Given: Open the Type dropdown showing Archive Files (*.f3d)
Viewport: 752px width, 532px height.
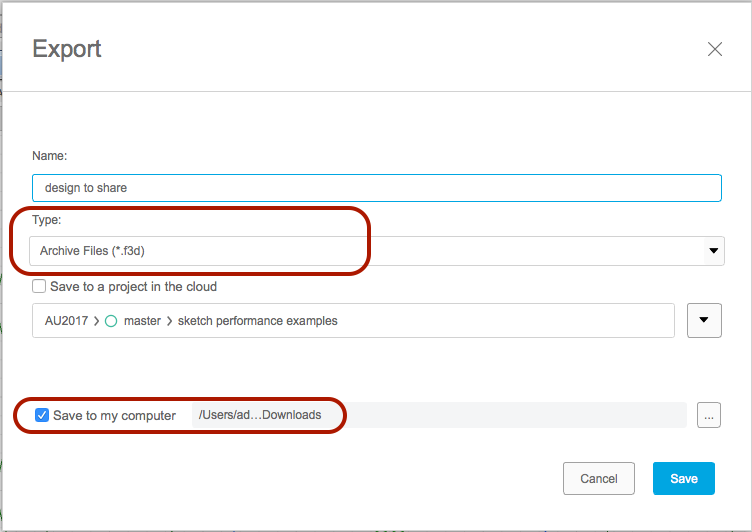Looking at the screenshot, I should (376, 250).
